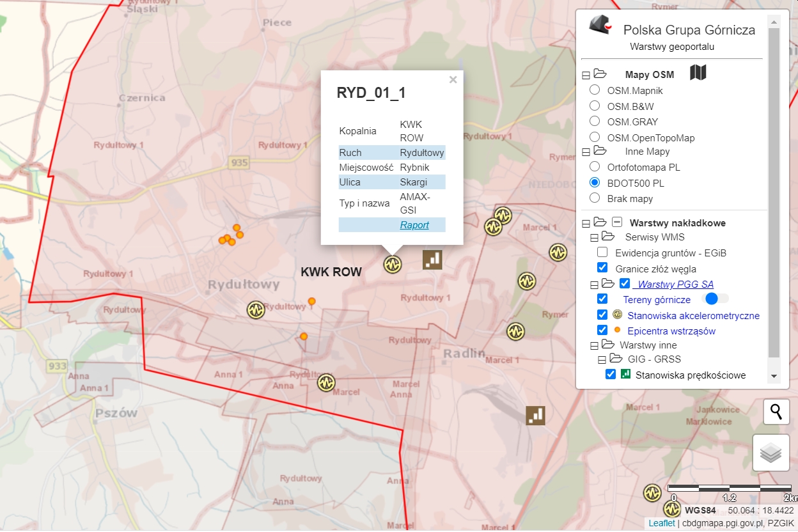Viewport: 798px width, 532px height.
Task: Click the accelerometer legend icon in the layer list
Action: tap(618, 314)
